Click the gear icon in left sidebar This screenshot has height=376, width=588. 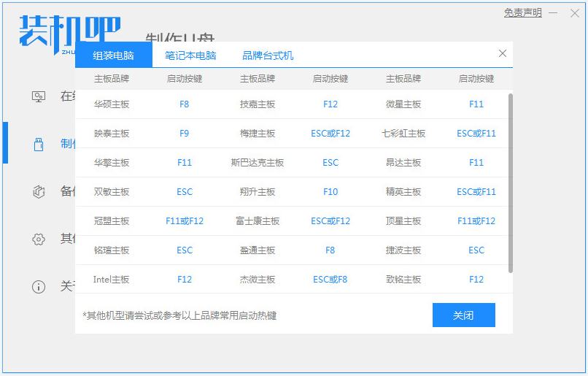click(39, 239)
